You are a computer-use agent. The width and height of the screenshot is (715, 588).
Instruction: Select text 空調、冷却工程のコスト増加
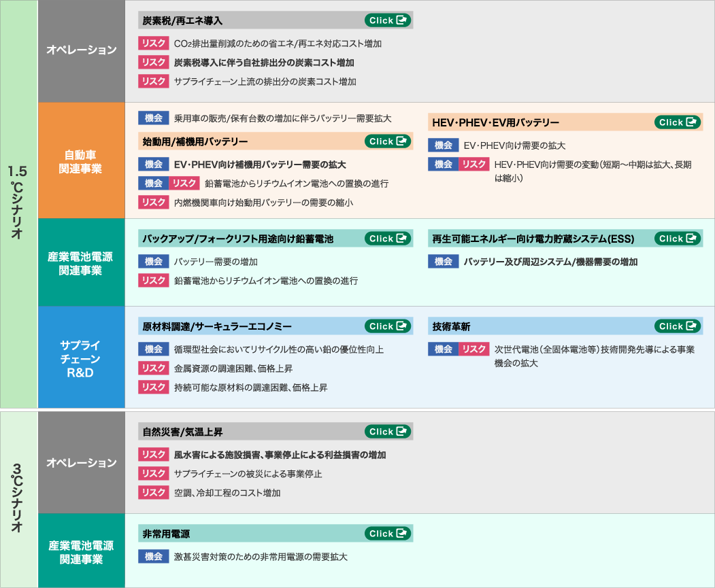click(x=227, y=494)
